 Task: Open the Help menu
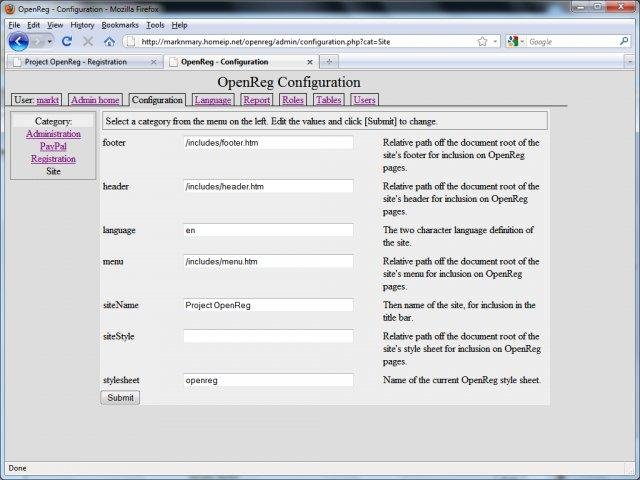pos(179,25)
